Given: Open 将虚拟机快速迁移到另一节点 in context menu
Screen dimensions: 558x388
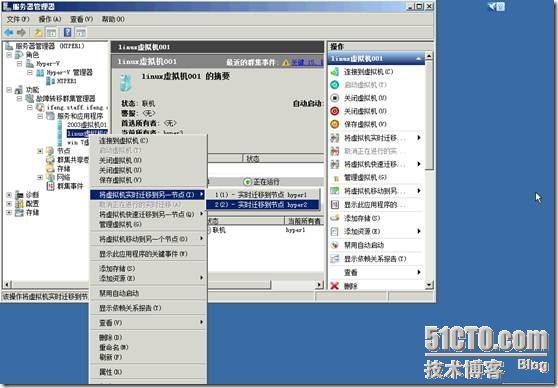Looking at the screenshot, I should click(148, 214).
